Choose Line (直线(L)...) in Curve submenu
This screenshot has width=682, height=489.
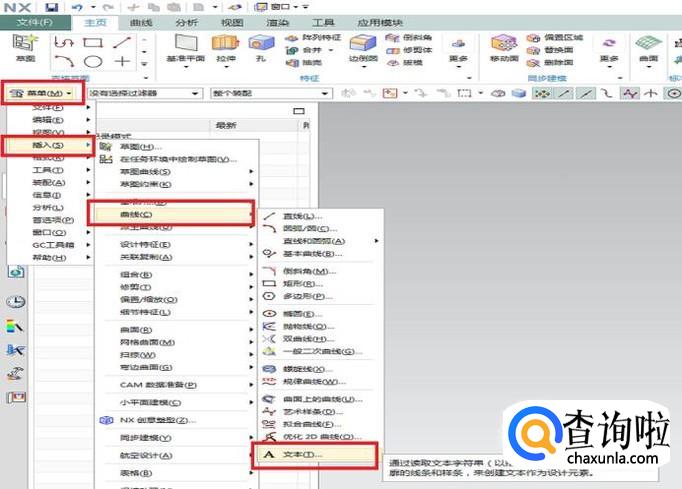coord(321,216)
